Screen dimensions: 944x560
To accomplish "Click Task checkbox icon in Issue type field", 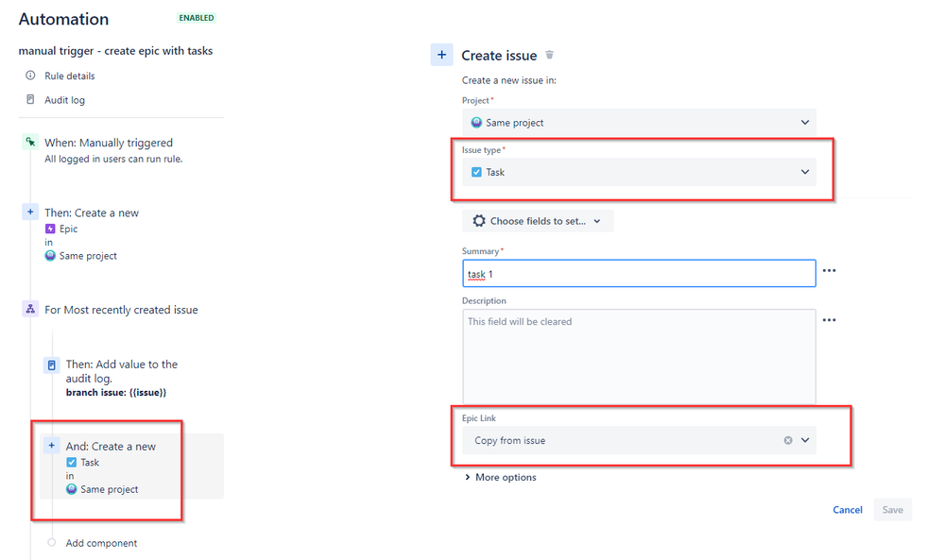I will tap(476, 172).
